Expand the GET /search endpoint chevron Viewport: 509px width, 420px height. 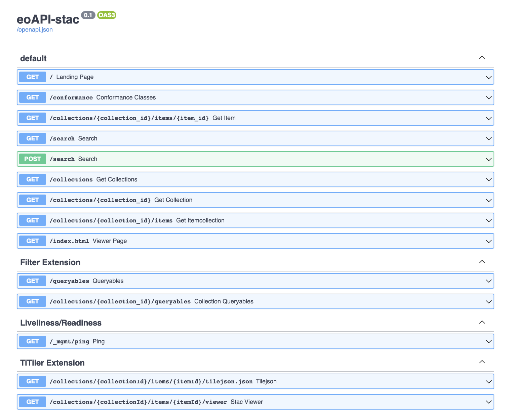pyautogui.click(x=488, y=139)
